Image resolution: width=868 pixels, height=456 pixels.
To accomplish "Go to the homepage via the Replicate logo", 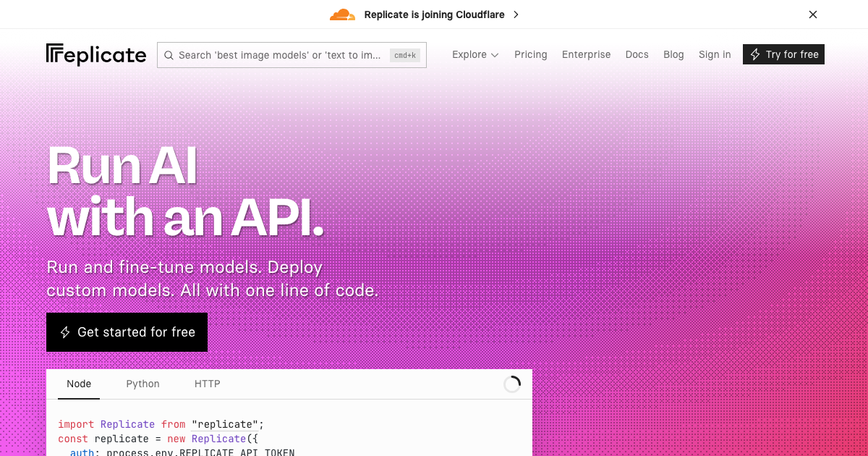I will tap(96, 54).
